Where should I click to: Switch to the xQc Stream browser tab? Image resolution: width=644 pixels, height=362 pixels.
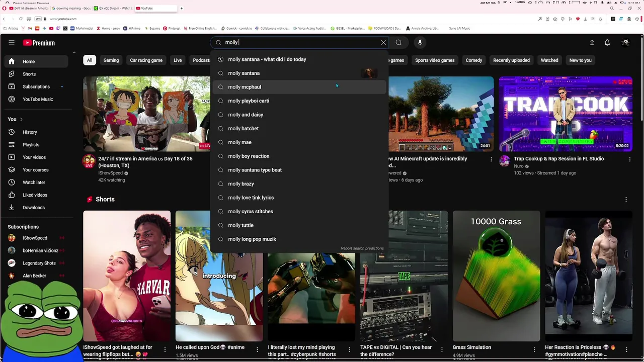114,8
